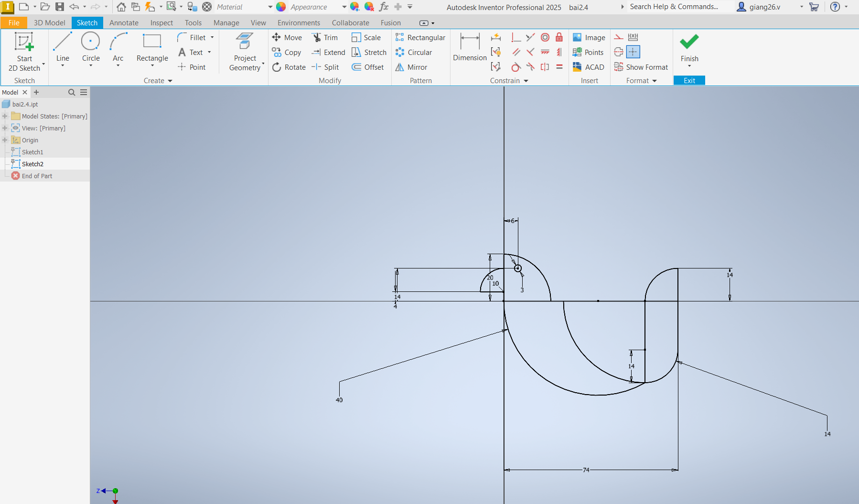Image resolution: width=859 pixels, height=504 pixels.
Task: Select the Fix lock constraint icon
Action: point(559,38)
